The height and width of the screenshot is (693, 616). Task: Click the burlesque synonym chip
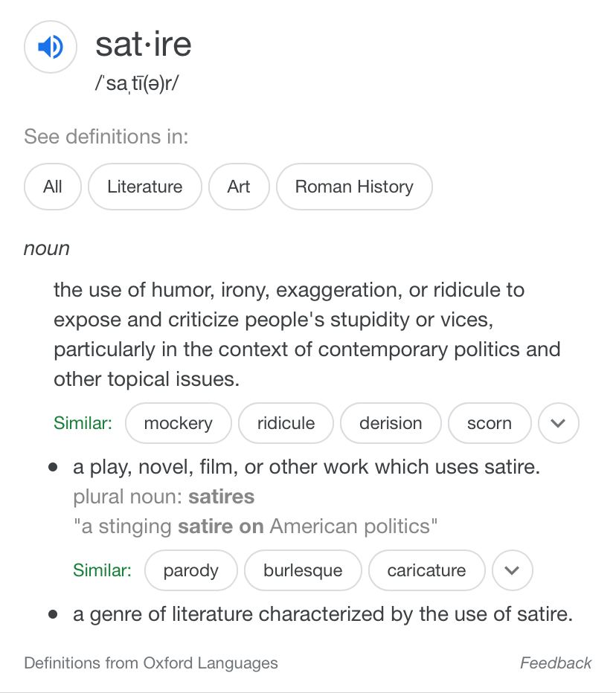pos(303,570)
